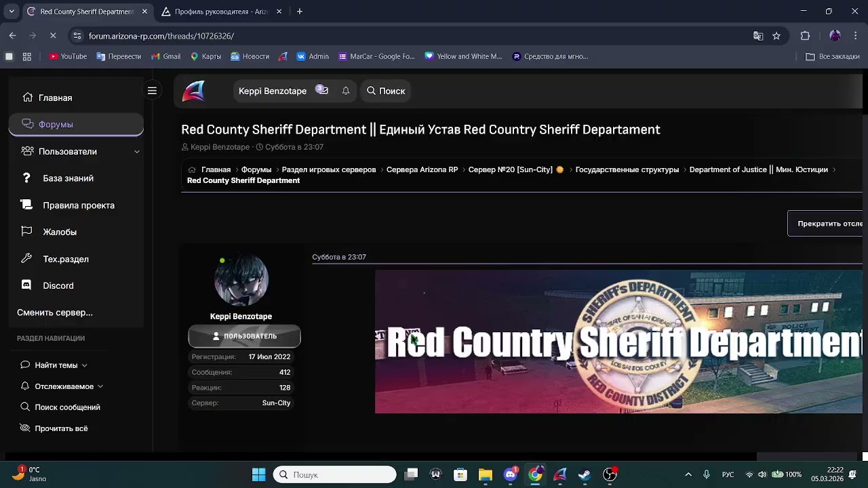Open the Форумы sidebar item
Image resolution: width=868 pixels, height=488 pixels.
tap(76, 124)
